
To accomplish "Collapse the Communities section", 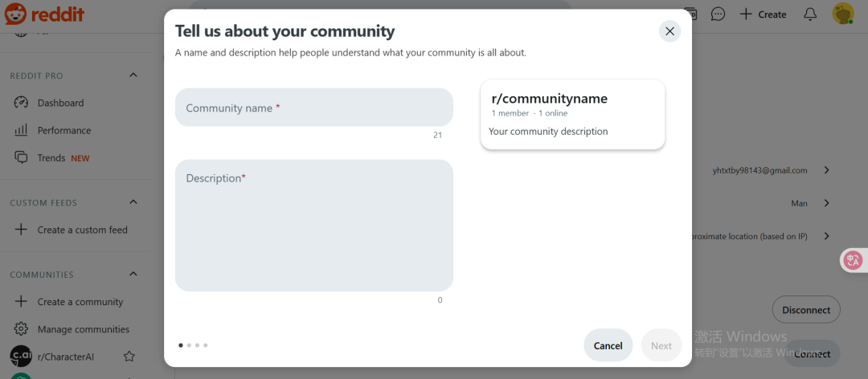I will [133, 275].
